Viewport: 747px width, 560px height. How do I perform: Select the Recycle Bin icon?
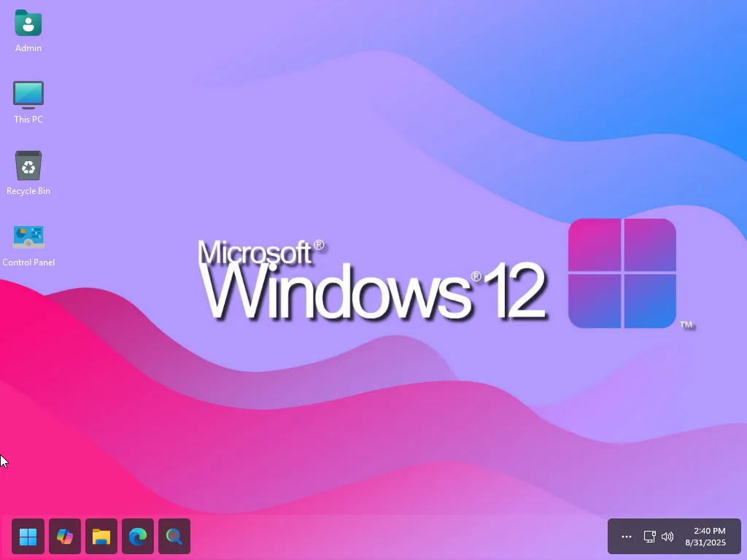tap(28, 166)
